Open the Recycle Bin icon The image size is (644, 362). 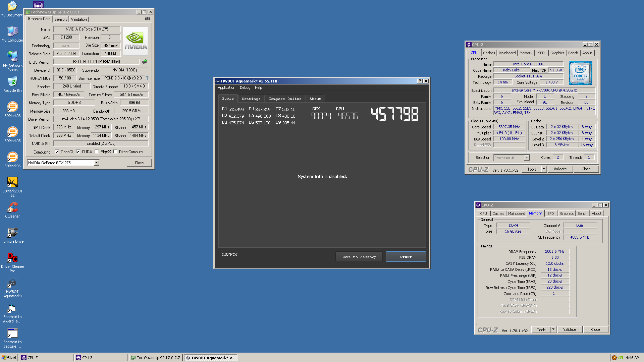click(12, 84)
